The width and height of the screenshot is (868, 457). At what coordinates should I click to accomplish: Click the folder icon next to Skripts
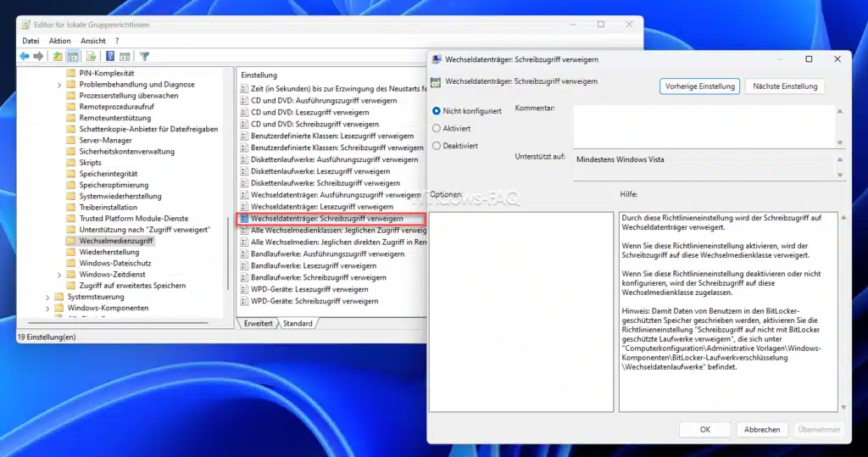(x=71, y=162)
